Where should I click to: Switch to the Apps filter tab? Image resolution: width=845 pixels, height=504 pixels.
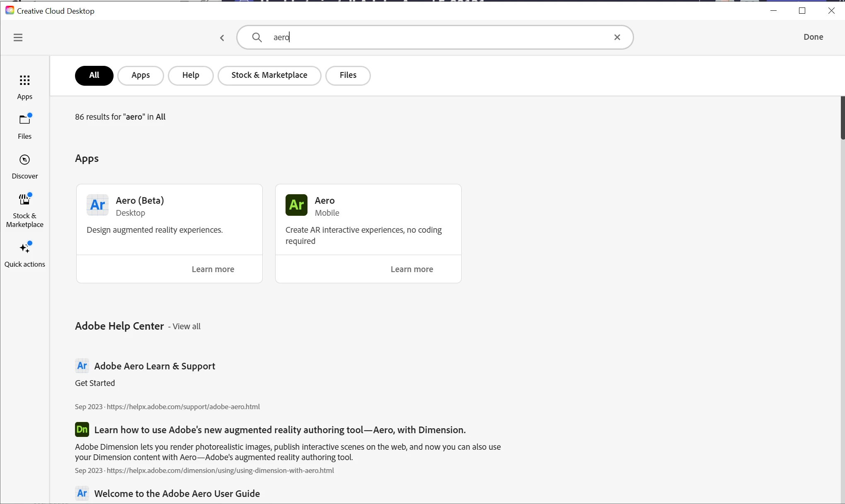(x=140, y=75)
